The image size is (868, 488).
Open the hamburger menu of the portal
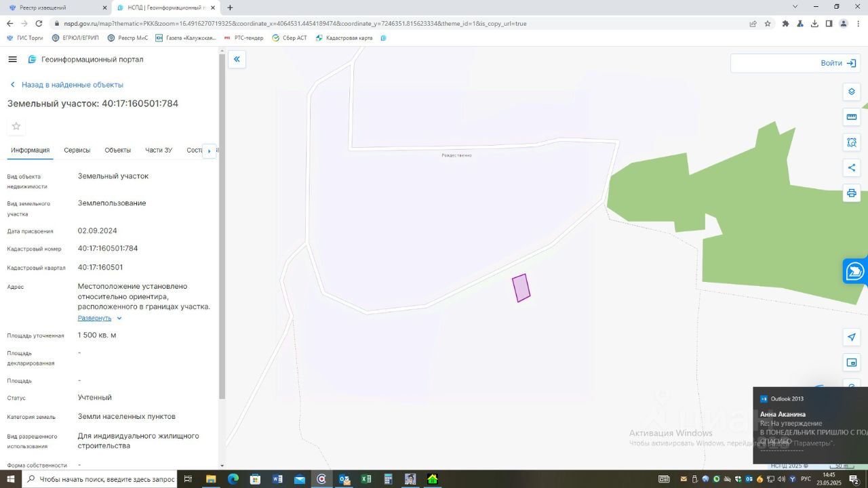coord(12,60)
